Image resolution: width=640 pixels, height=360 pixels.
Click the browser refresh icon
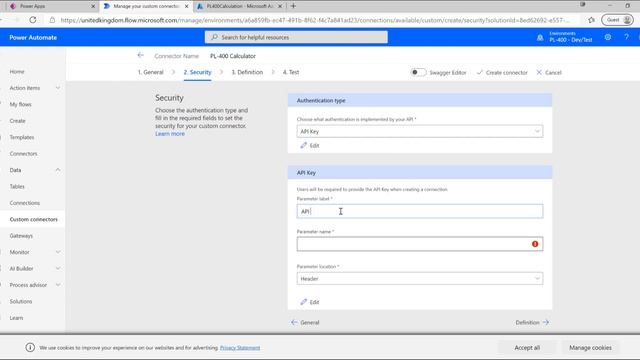(x=33, y=20)
